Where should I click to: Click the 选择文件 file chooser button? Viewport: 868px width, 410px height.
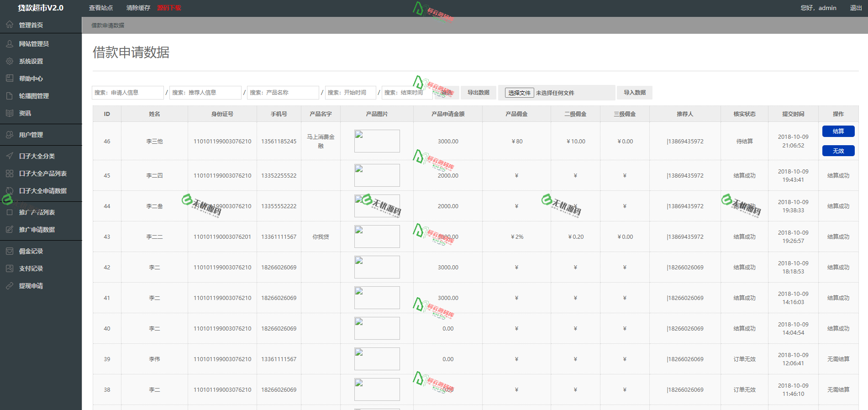[x=519, y=93]
